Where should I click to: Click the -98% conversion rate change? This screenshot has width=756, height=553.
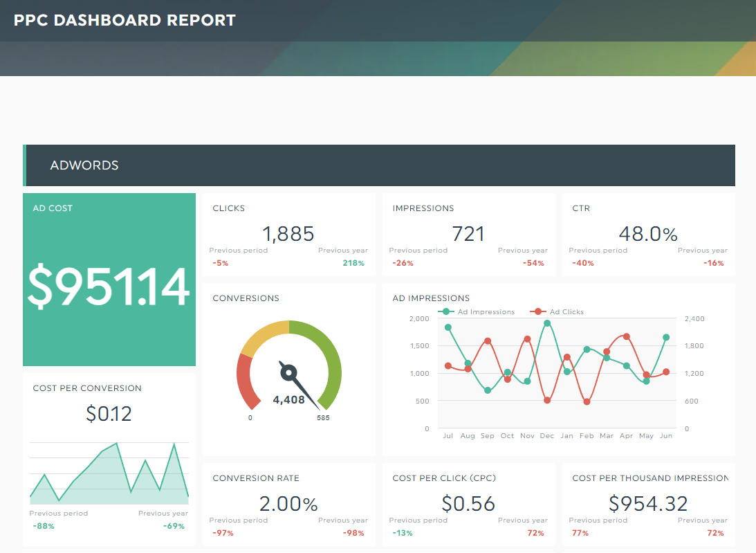coord(353,533)
